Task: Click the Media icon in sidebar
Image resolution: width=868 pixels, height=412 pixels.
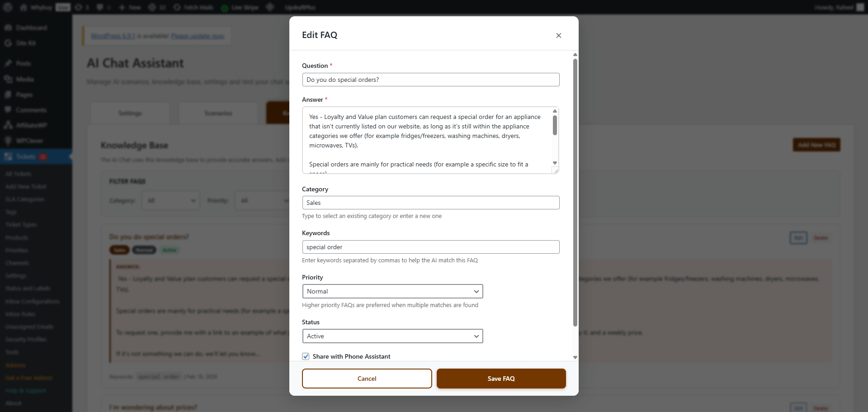Action: pos(8,79)
